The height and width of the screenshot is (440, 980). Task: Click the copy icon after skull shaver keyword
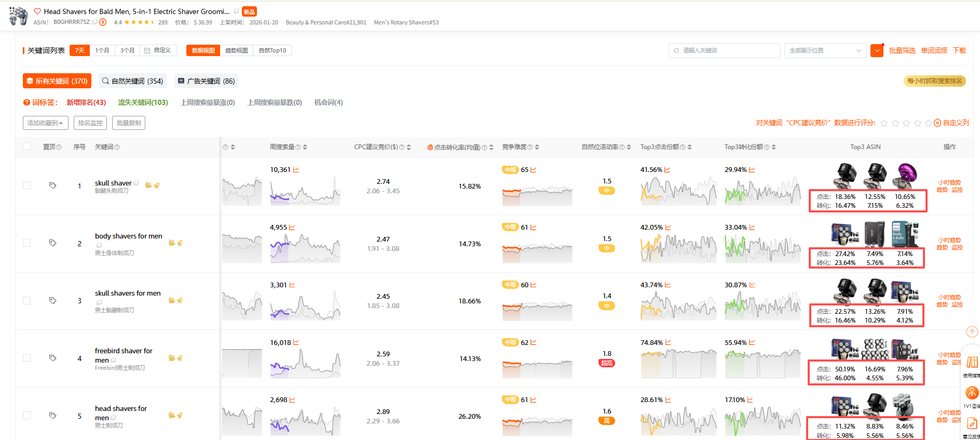point(137,183)
